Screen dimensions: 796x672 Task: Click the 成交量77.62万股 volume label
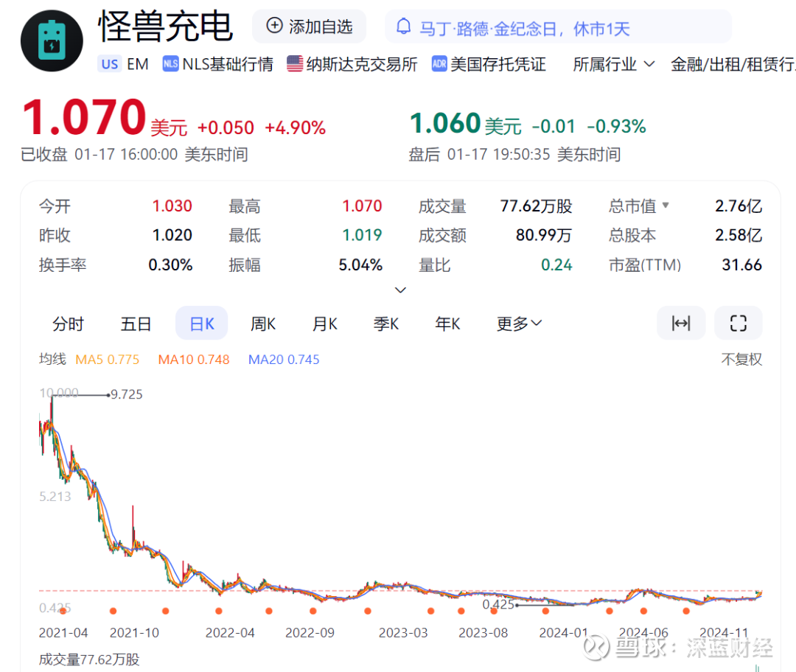[89, 659]
